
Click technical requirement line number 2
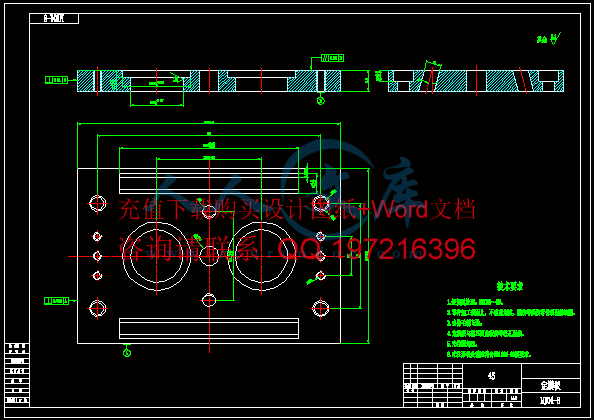[x=511, y=313]
